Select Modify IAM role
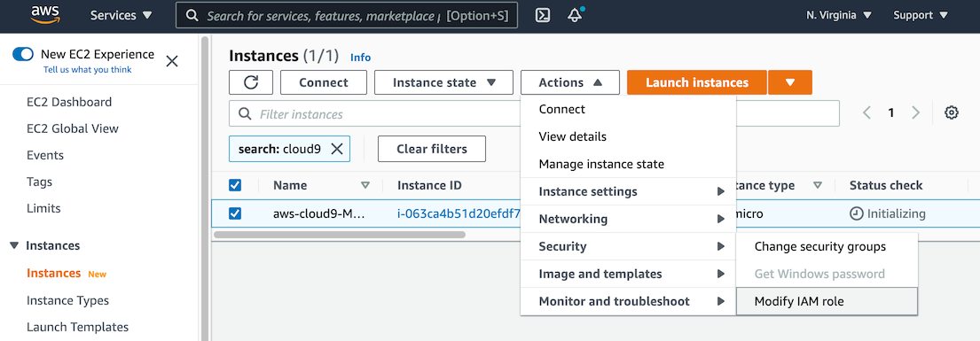Screen dimensions: 980x341 click(827, 302)
